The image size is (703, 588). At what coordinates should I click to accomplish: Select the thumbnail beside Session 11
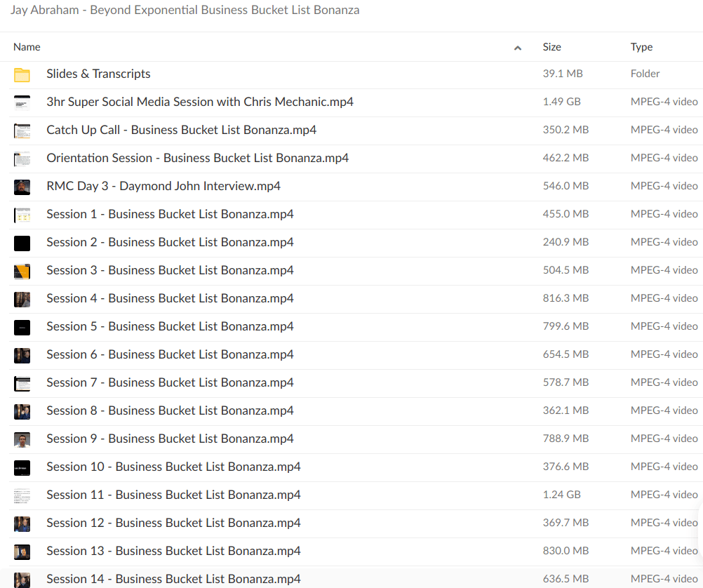[21, 495]
